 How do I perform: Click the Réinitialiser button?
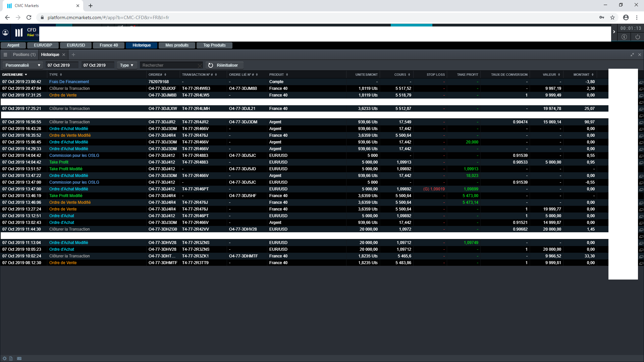224,65
